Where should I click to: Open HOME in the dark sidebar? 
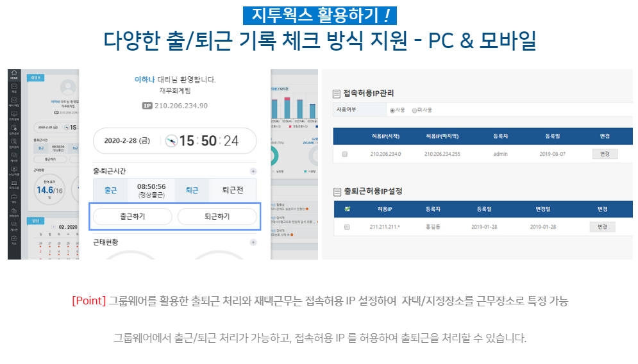pyautogui.click(x=14, y=74)
